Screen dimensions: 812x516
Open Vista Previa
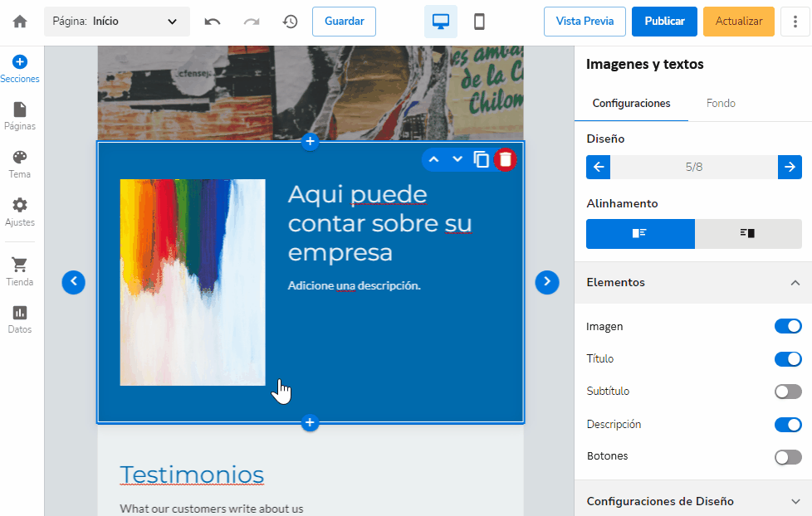tap(585, 22)
